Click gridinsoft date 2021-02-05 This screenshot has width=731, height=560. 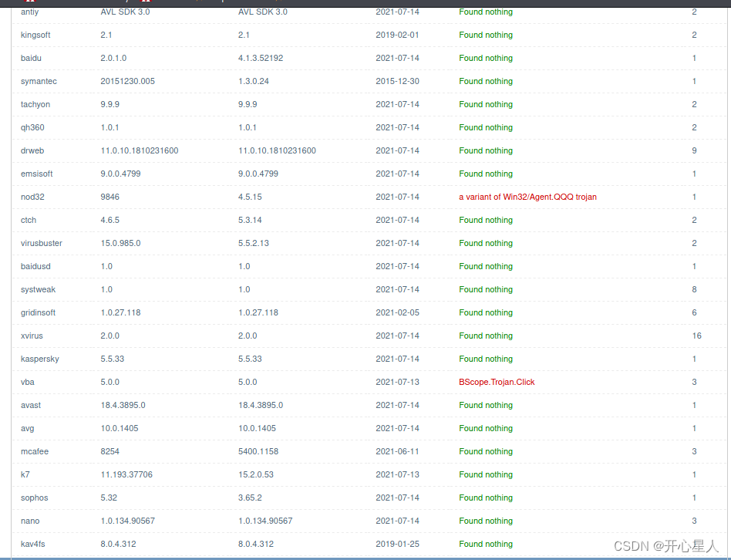[x=398, y=313]
